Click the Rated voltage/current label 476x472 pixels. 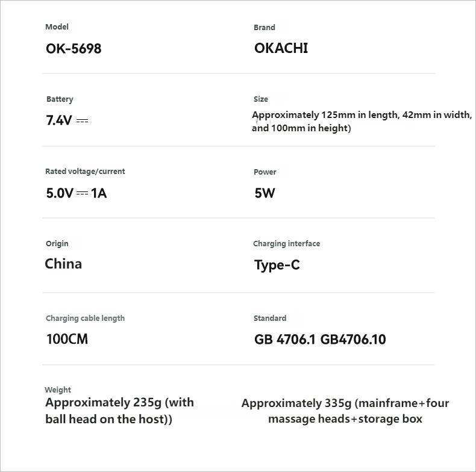coord(85,172)
